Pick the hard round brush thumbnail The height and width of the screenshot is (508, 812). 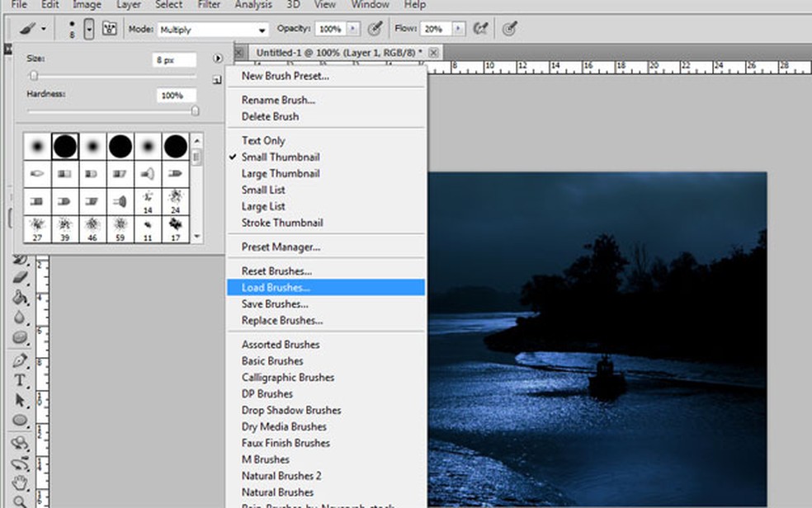[x=65, y=147]
